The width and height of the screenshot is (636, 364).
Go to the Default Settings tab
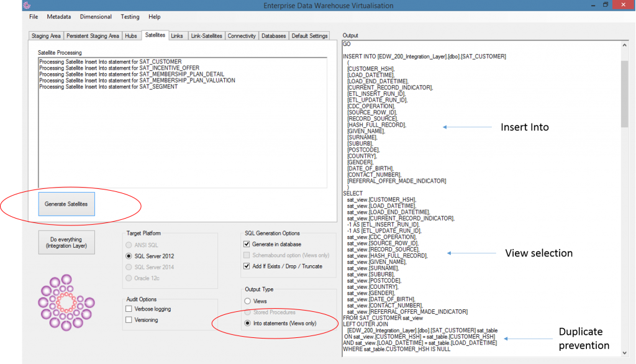coord(309,36)
